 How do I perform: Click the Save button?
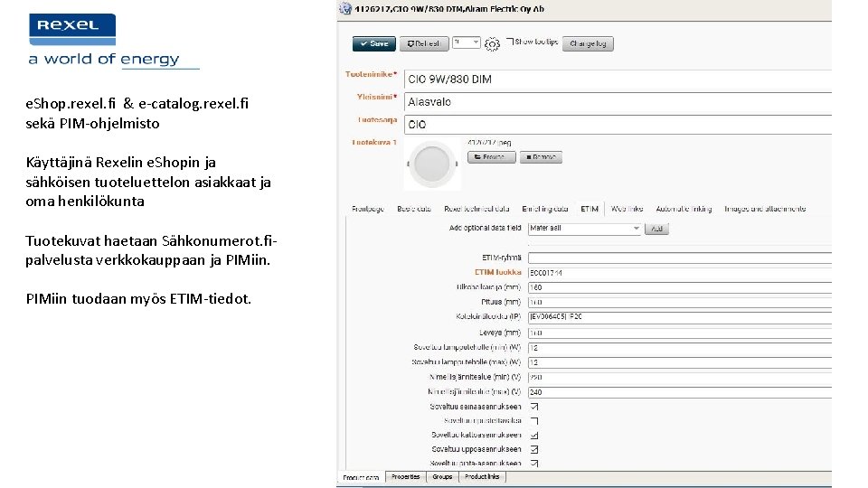click(373, 43)
